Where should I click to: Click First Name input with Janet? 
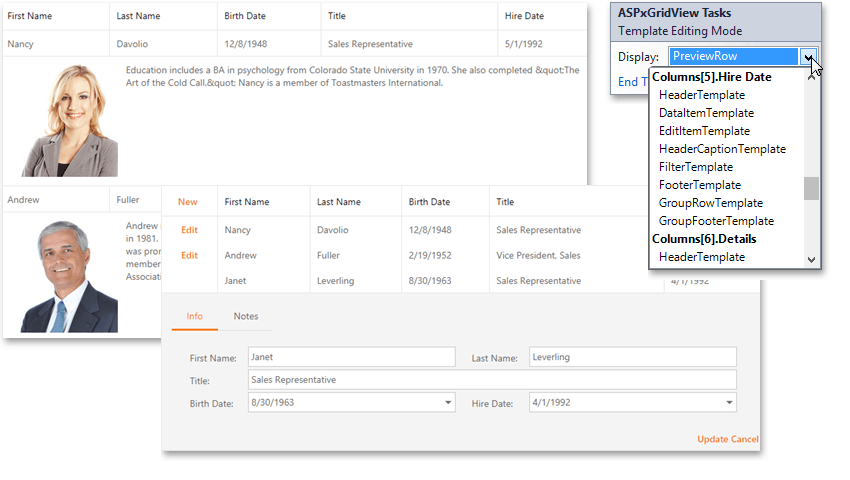(352, 357)
